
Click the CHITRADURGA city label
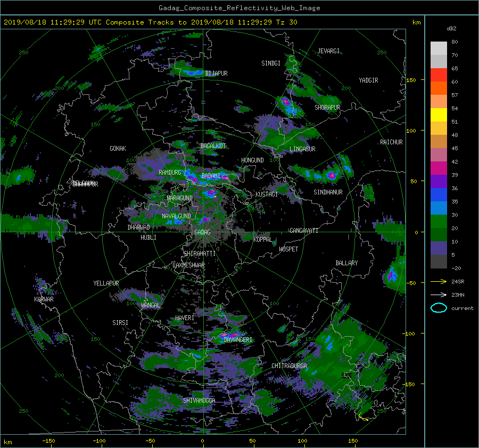tap(290, 366)
